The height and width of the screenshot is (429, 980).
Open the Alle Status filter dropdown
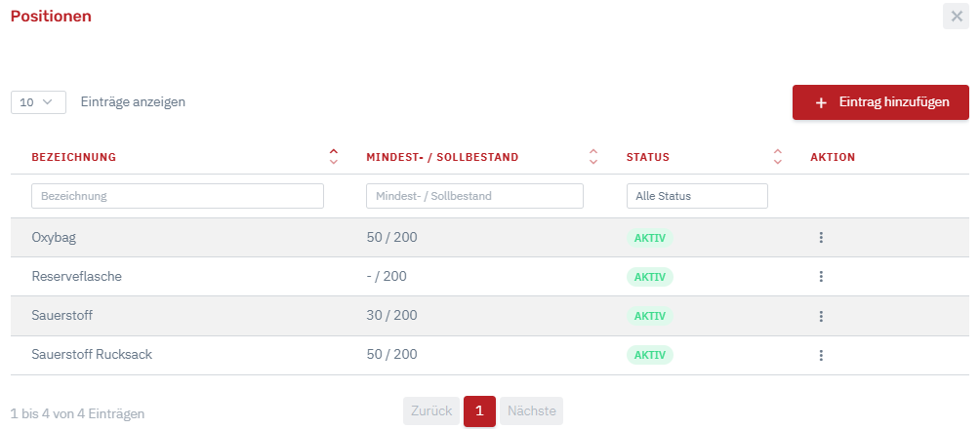[696, 196]
